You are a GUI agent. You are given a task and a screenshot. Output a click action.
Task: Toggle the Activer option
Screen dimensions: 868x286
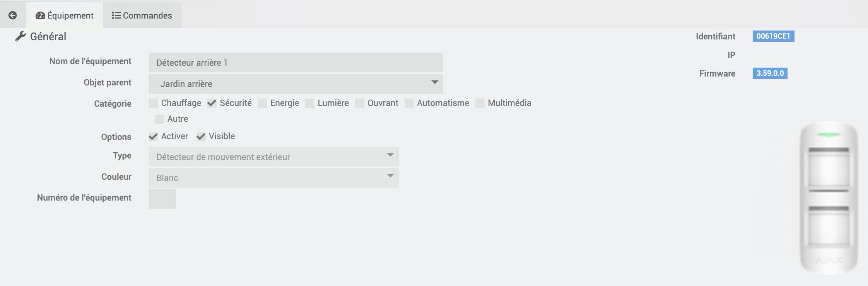coord(154,136)
